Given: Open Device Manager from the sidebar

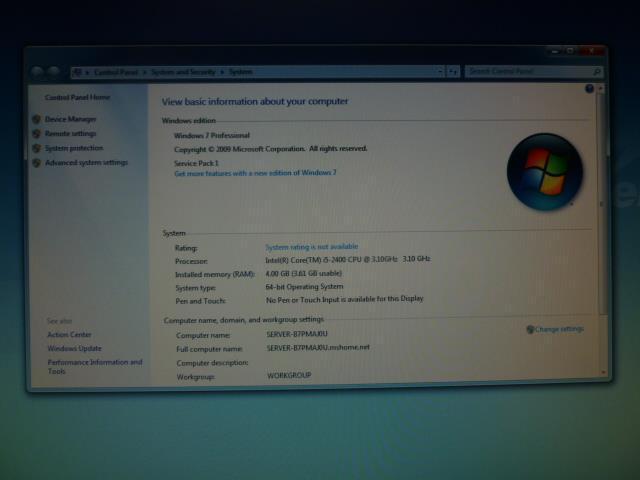Looking at the screenshot, I should pyautogui.click(x=71, y=119).
